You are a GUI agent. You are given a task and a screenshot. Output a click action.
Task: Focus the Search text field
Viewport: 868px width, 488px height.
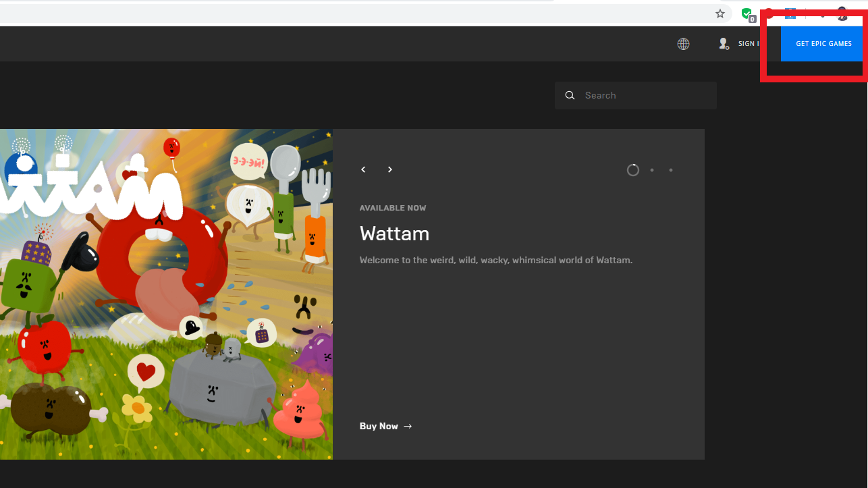point(636,95)
